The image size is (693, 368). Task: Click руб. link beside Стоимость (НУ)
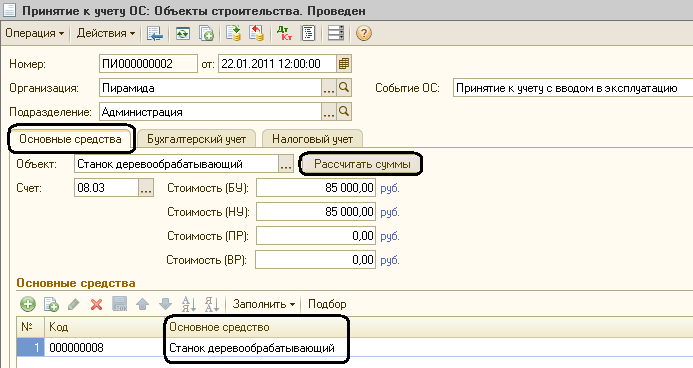click(x=390, y=212)
